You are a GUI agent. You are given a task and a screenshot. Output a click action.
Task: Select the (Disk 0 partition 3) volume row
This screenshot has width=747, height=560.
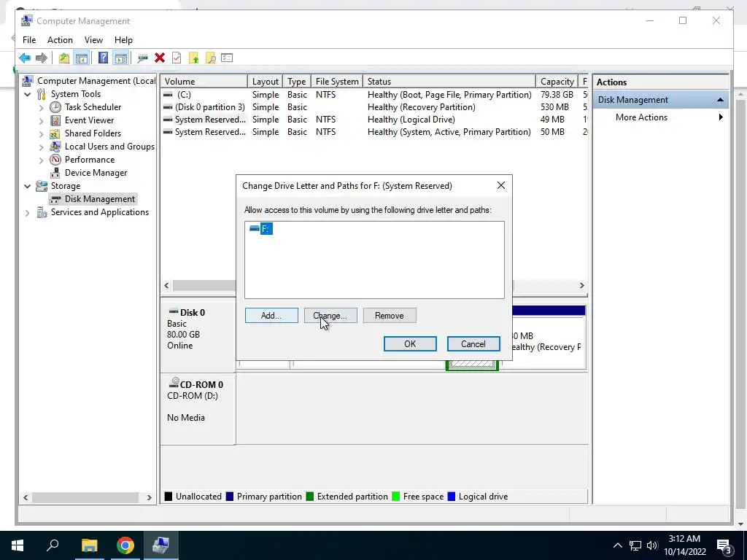[374, 107]
